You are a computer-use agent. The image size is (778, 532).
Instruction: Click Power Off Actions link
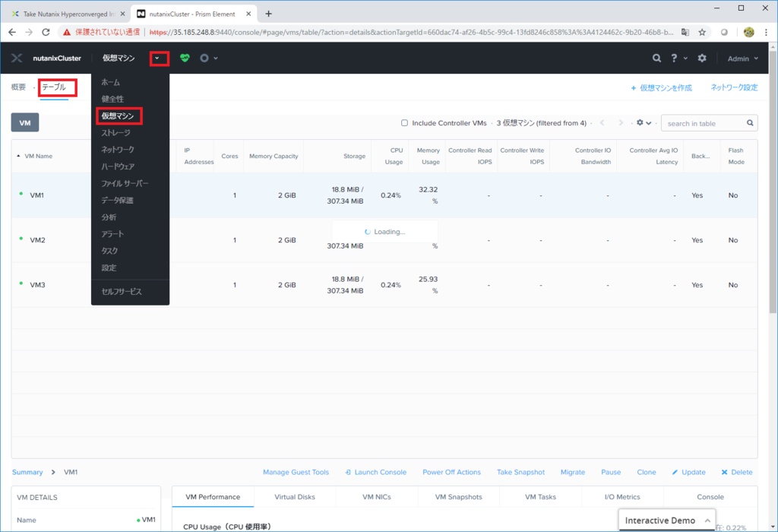[451, 472]
